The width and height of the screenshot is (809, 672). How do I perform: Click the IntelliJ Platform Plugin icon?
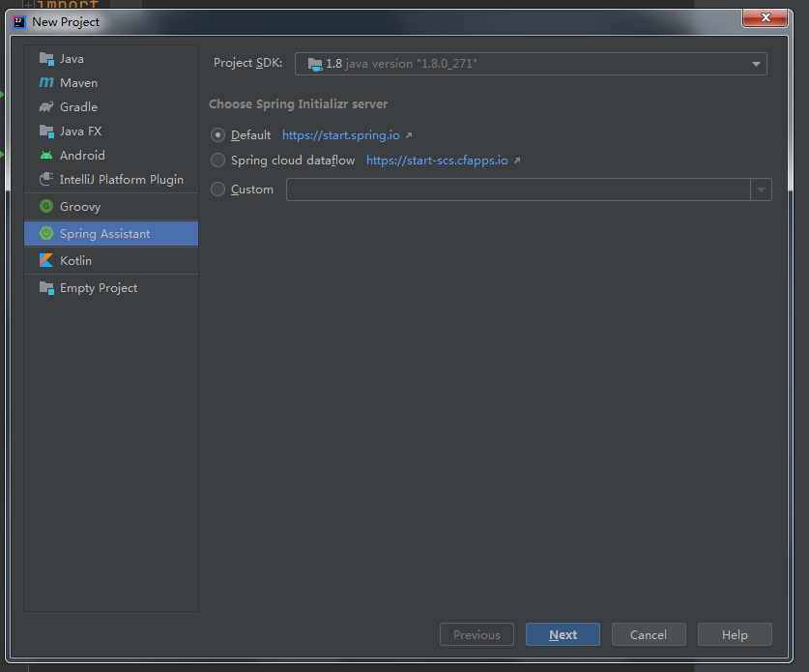coord(45,179)
